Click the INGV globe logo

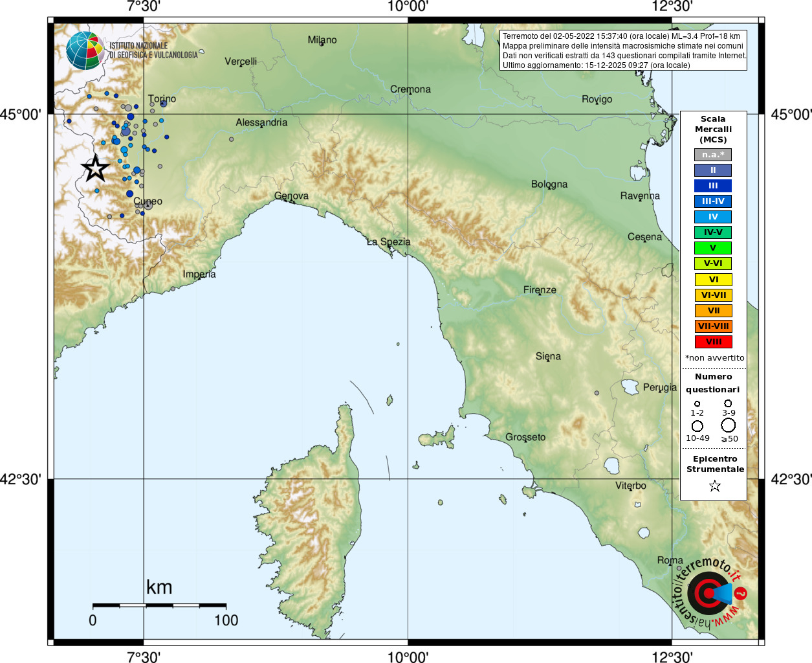click(x=85, y=51)
